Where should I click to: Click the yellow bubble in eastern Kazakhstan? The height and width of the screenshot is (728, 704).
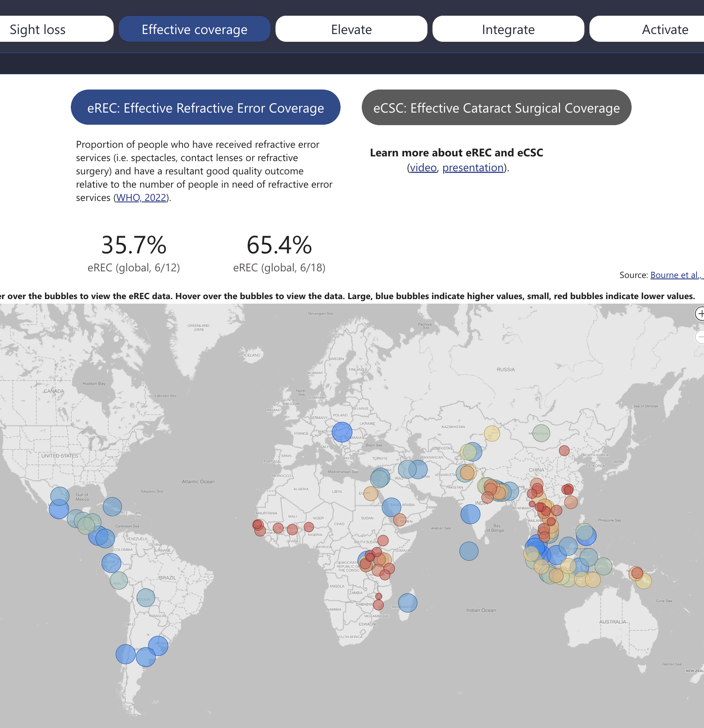[492, 433]
